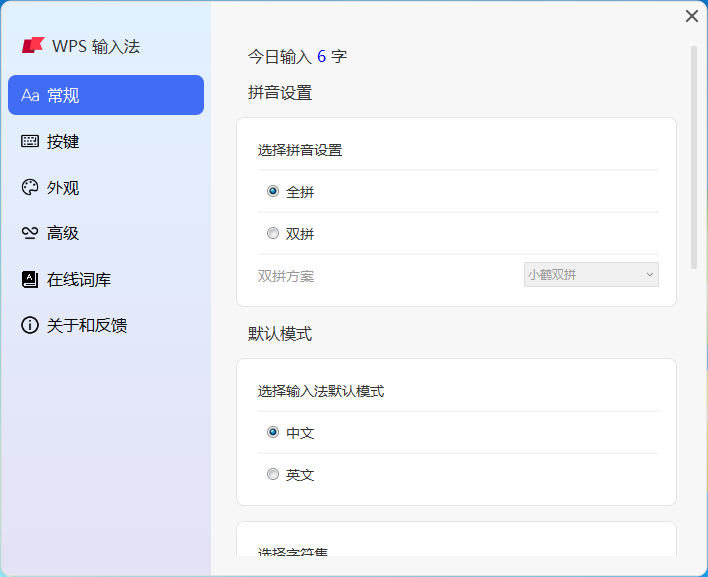This screenshot has height=577, width=708.
Task: Select the 双拼 radio button
Action: click(273, 233)
